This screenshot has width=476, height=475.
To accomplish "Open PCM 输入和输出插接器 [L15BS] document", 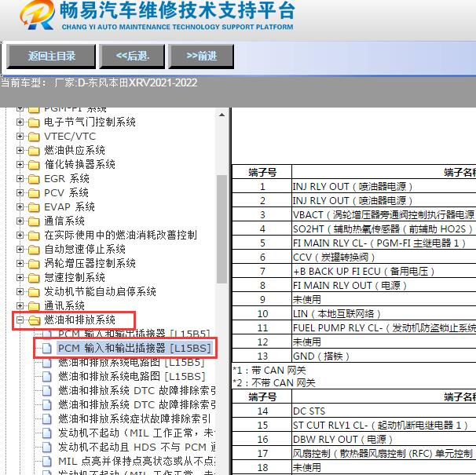I will coord(134,348).
